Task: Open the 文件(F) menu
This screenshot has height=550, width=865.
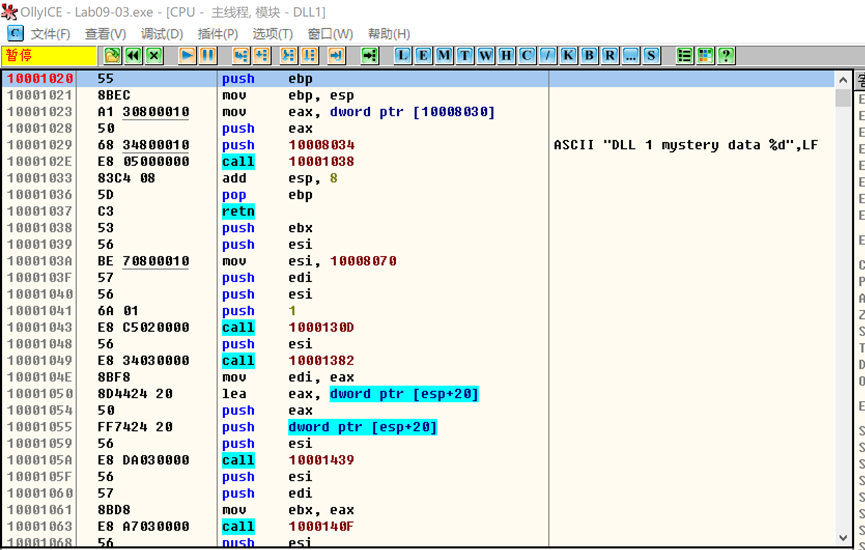Action: tap(50, 34)
